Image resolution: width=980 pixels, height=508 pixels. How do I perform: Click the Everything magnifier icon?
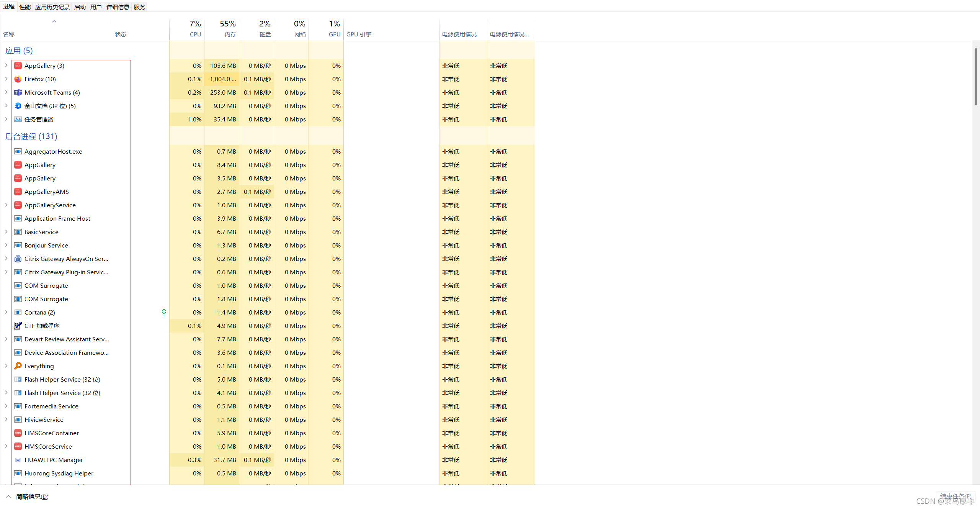pos(18,366)
